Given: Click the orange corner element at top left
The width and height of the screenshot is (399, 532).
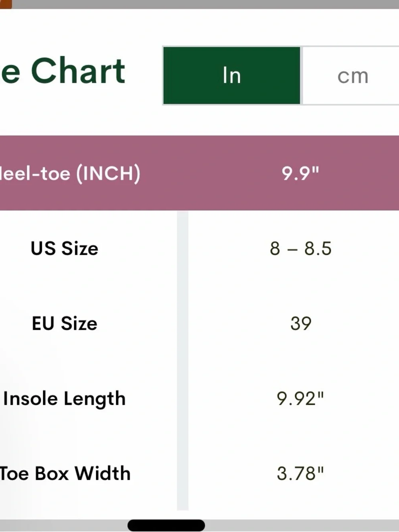Looking at the screenshot, I should click(x=6, y=4).
